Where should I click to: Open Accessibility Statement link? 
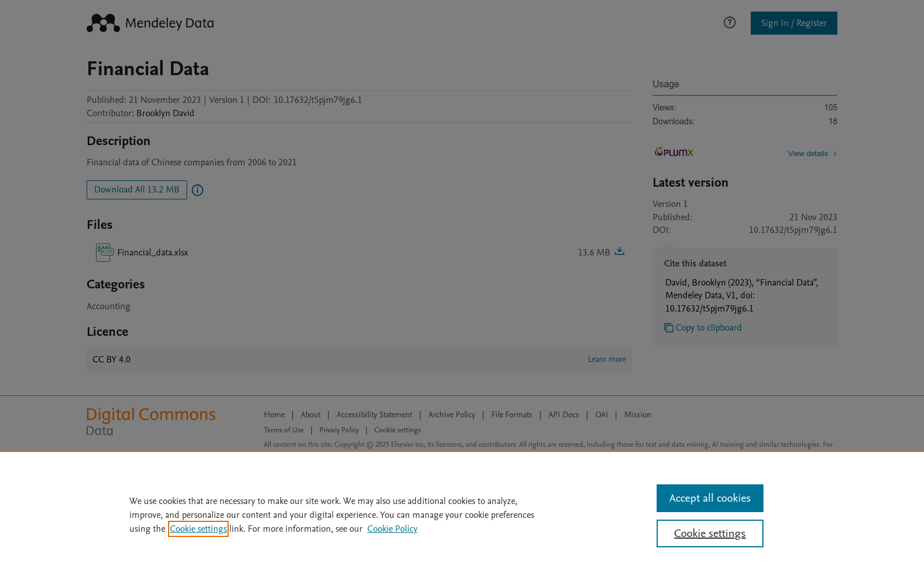point(374,415)
